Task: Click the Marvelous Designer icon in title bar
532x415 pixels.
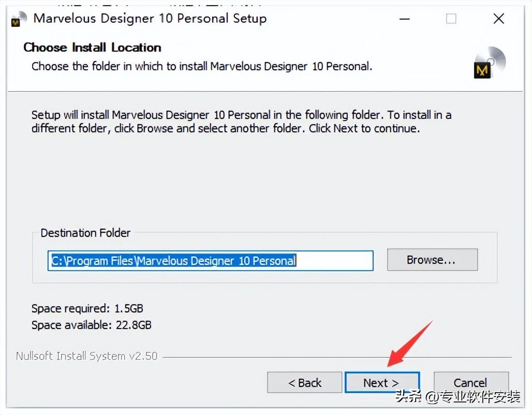Action: pyautogui.click(x=19, y=19)
